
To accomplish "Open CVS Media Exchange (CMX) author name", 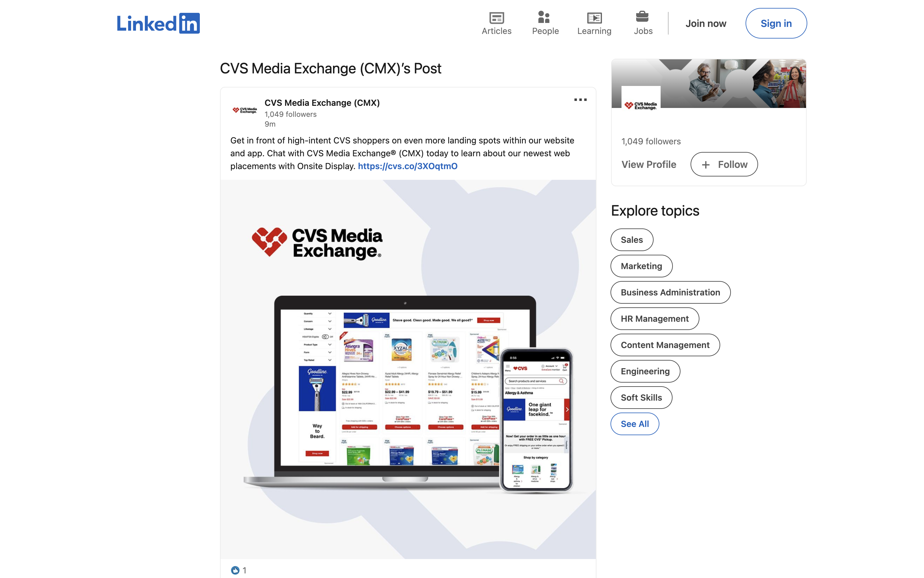I will [322, 103].
